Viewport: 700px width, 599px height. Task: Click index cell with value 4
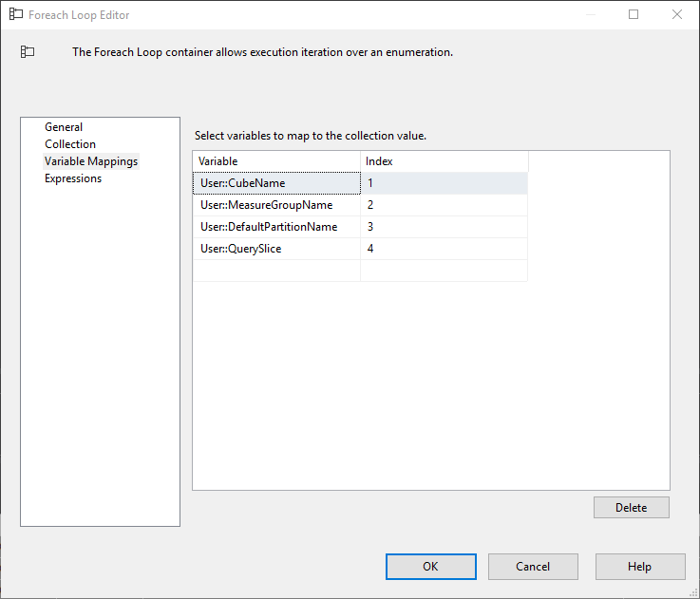click(x=445, y=249)
